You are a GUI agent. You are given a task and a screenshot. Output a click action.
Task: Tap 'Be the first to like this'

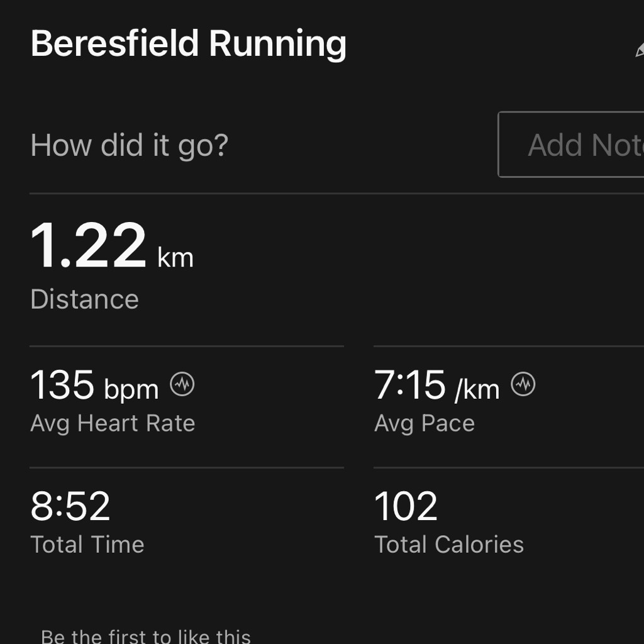pyautogui.click(x=146, y=636)
